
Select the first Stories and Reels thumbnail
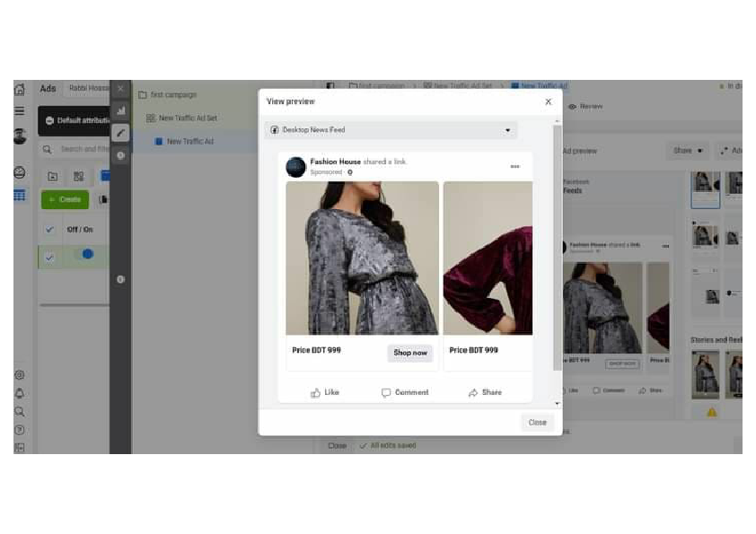(x=706, y=374)
